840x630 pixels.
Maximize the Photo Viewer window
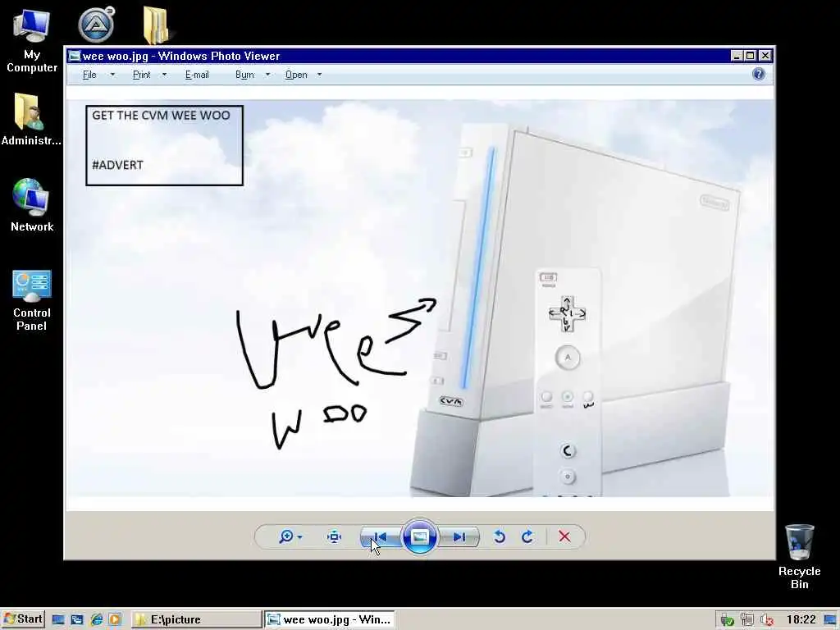(x=751, y=56)
